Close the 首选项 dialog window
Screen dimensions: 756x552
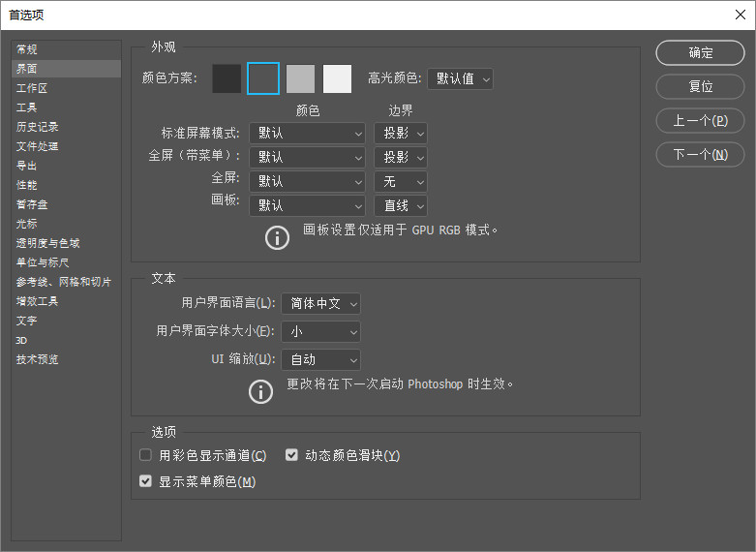pyautogui.click(x=741, y=15)
